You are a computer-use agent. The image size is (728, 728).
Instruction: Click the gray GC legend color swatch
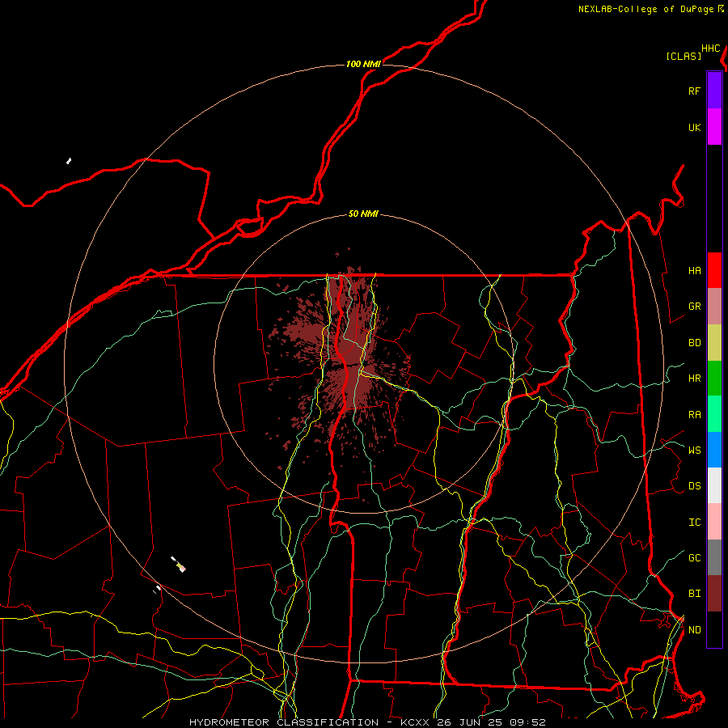pyautogui.click(x=714, y=557)
